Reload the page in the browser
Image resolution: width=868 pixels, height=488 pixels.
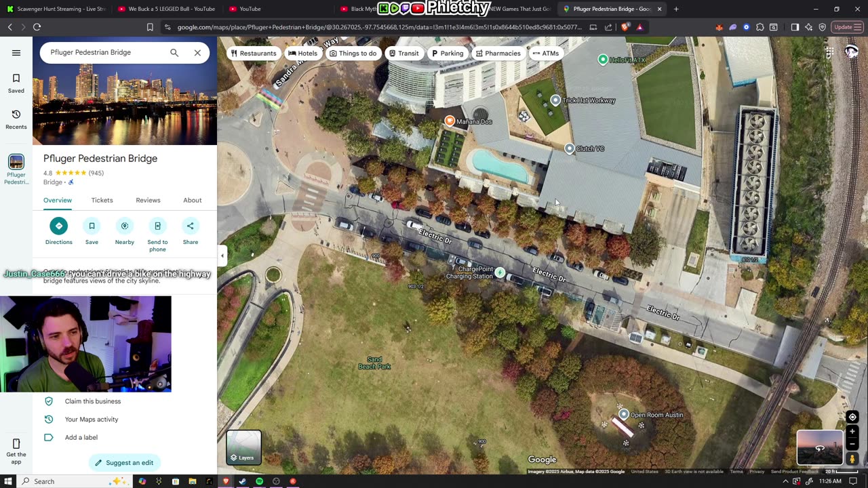pyautogui.click(x=37, y=27)
